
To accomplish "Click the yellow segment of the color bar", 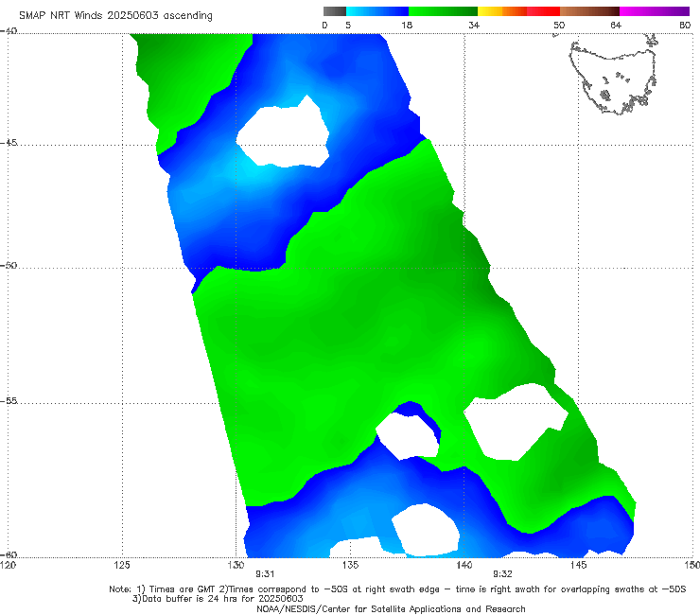I will coord(490,11).
